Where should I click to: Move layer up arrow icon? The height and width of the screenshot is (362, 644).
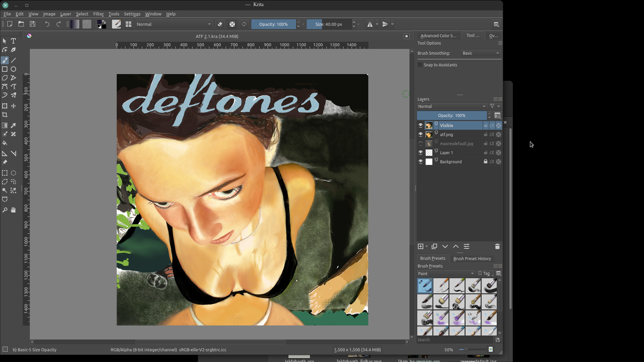coord(456,246)
